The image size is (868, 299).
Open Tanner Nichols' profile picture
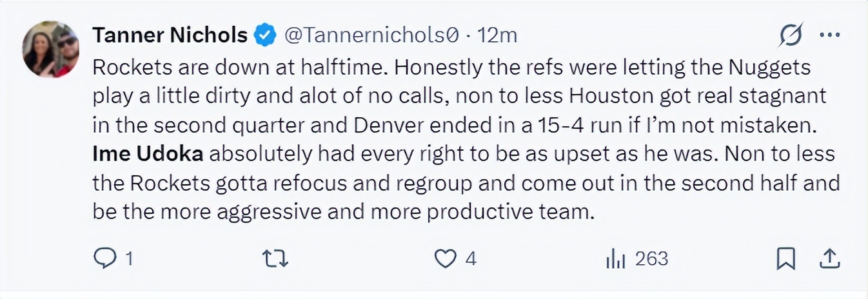tap(51, 49)
